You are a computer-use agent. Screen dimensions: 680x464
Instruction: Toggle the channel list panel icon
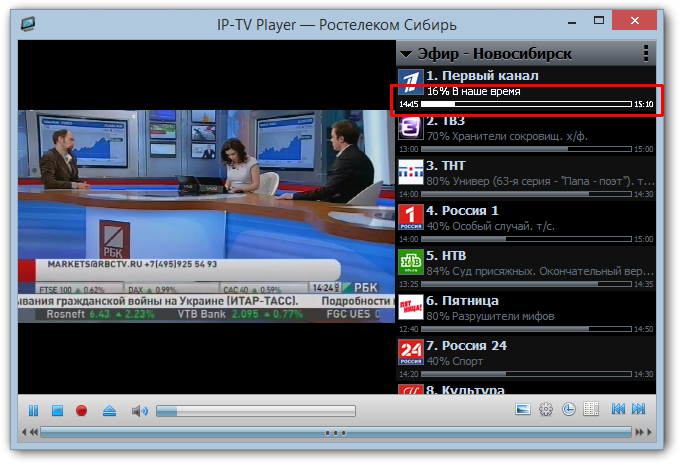pos(591,409)
